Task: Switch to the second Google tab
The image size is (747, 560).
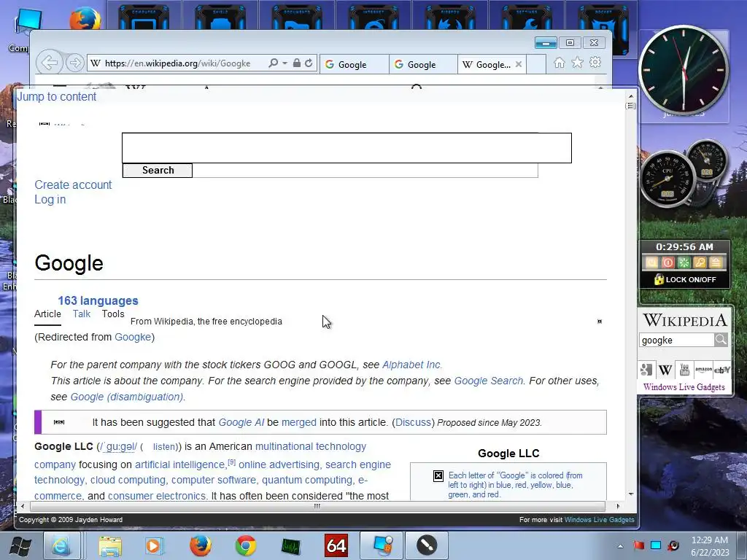Action: pyautogui.click(x=423, y=64)
